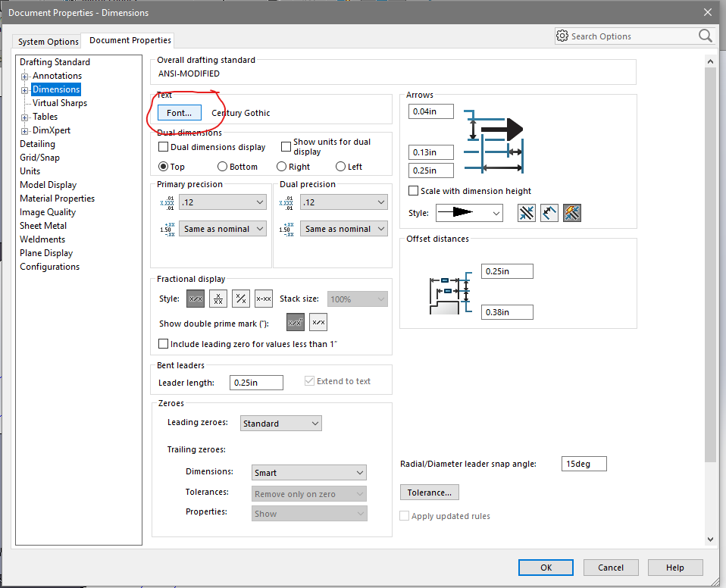726x588 pixels.
Task: Select double prime mark hidden icon
Action: click(x=318, y=323)
